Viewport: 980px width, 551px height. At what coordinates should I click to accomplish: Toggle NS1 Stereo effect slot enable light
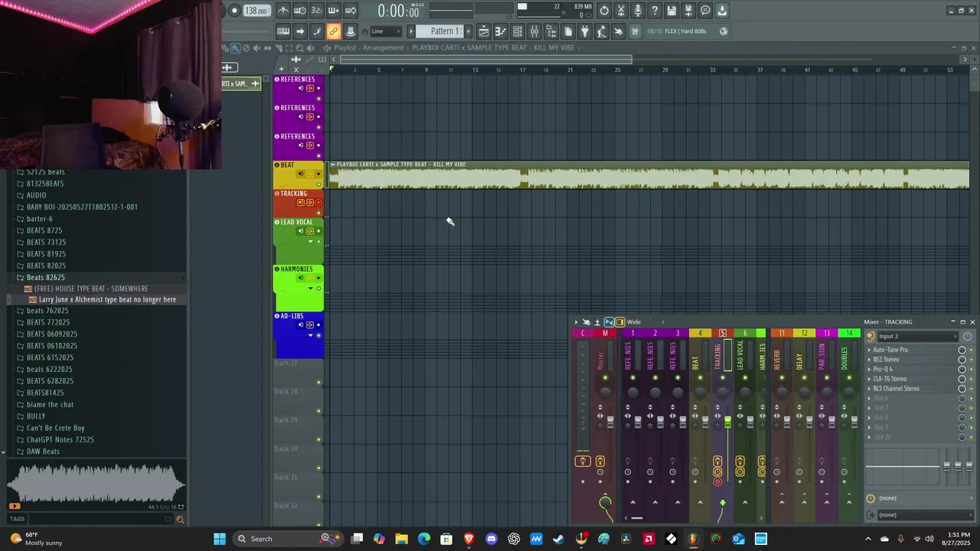[x=971, y=360]
